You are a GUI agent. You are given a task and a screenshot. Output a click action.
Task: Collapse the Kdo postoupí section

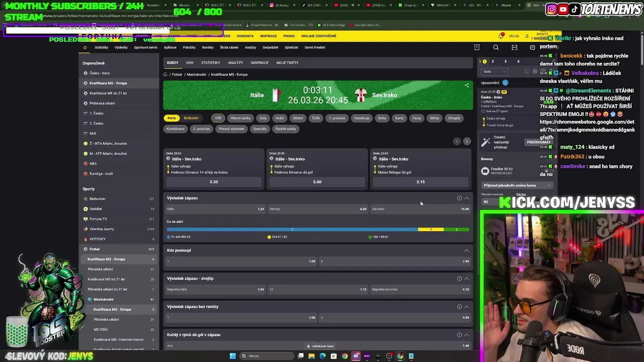466,250
